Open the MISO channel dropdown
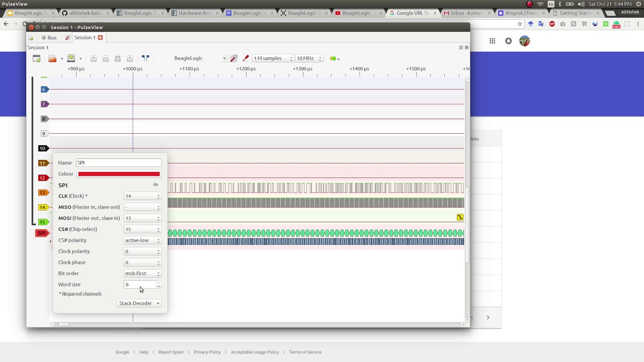 (x=142, y=207)
